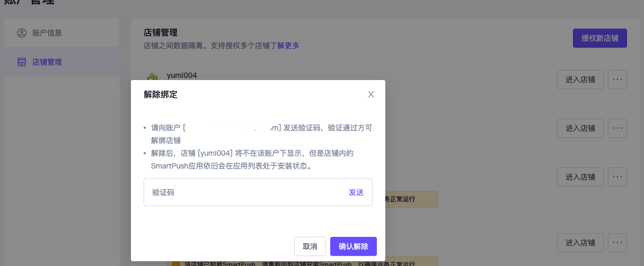The image size is (644, 266).
Task: Click 进入店铺 on the second store row
Action: coord(580,128)
